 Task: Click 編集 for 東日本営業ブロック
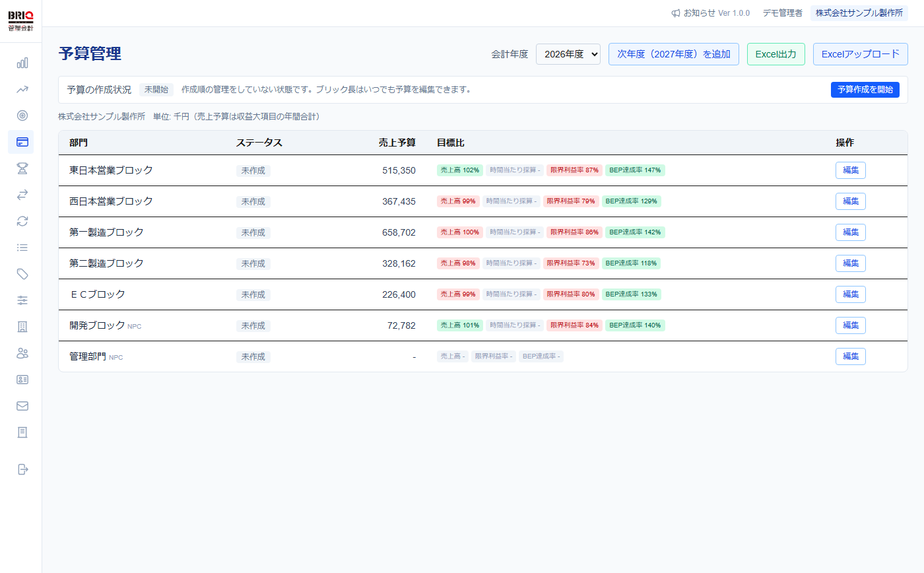[851, 170]
